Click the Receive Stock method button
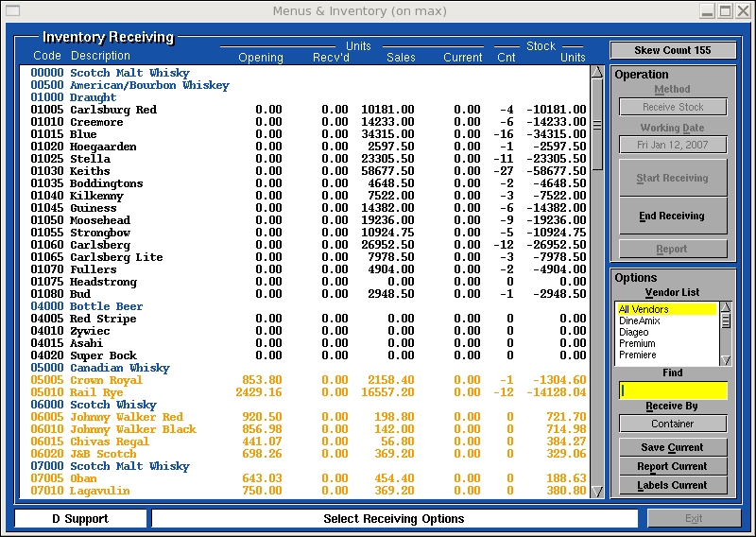The width and height of the screenshot is (756, 537). pos(673,107)
